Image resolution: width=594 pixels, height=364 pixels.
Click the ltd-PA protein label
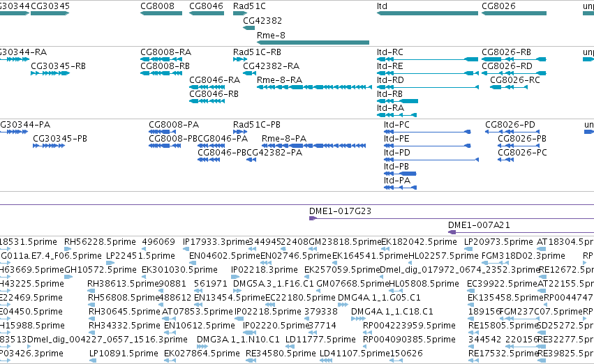(397, 181)
